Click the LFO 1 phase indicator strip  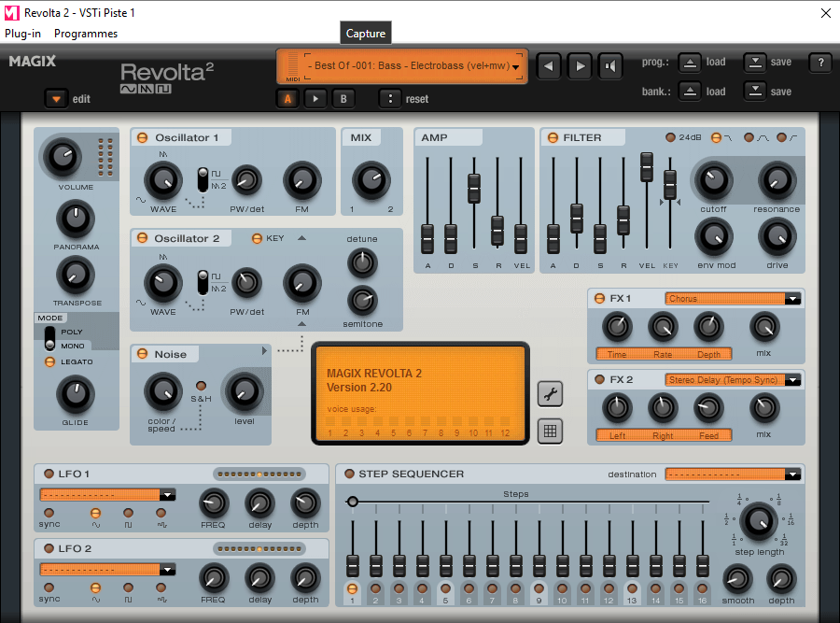[x=259, y=474]
